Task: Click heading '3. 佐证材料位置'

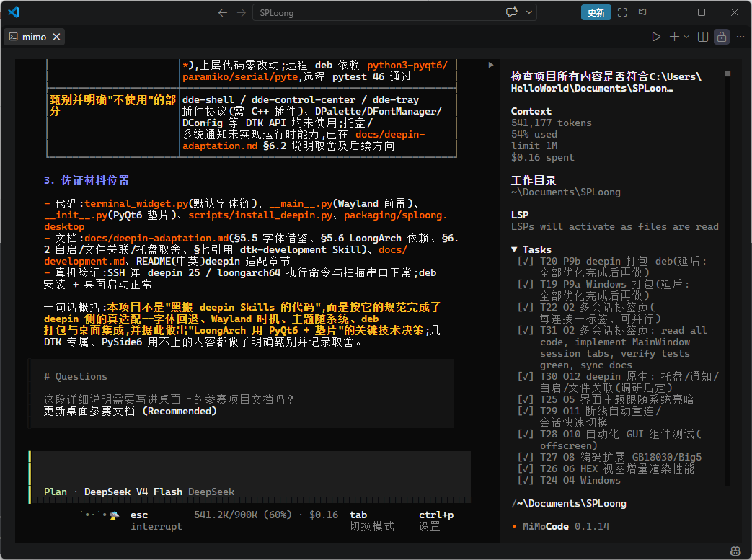Action: coord(87,180)
